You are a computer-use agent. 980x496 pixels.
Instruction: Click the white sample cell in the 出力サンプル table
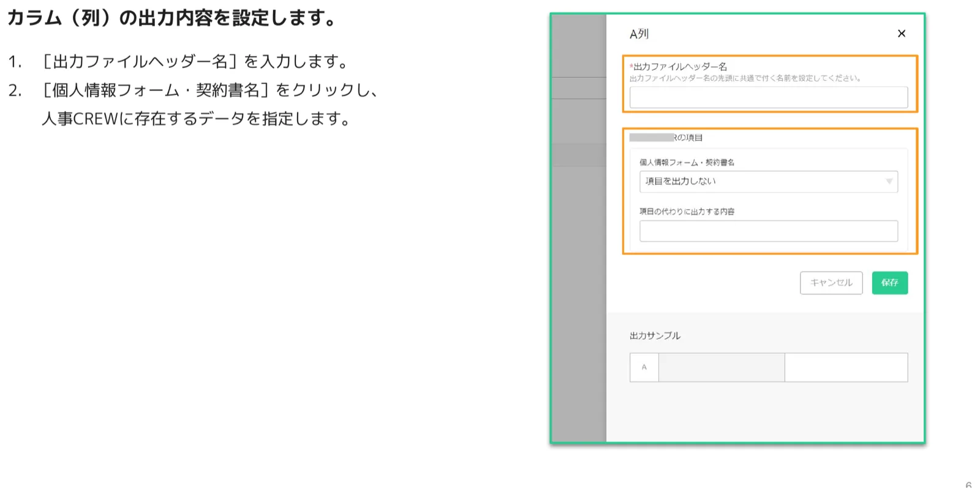pyautogui.click(x=846, y=367)
